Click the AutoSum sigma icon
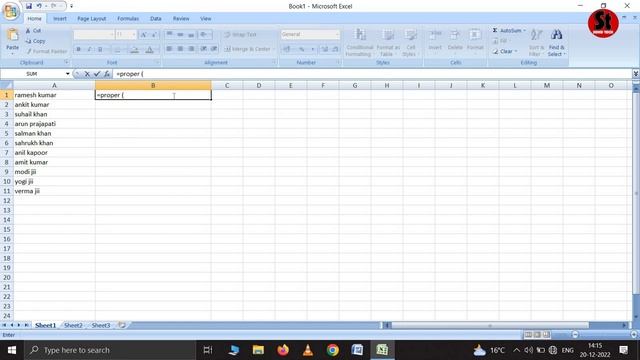This screenshot has height=360, width=640. click(x=495, y=31)
